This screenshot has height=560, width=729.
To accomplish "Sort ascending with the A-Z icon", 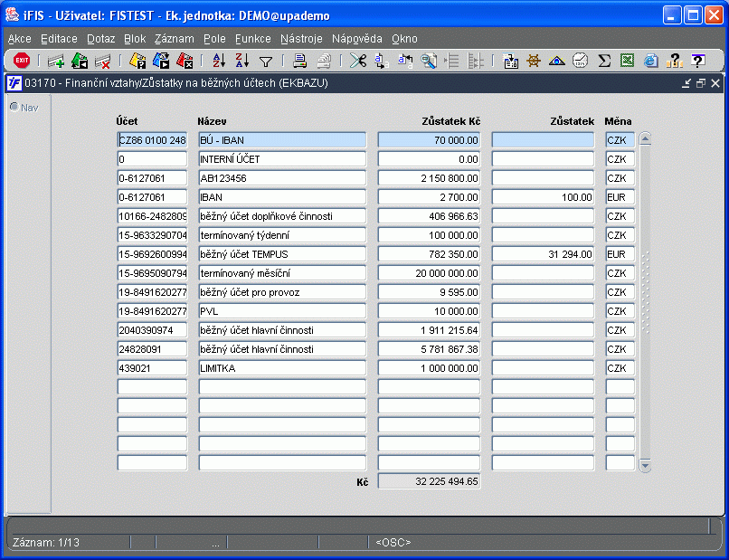I will pos(219,61).
